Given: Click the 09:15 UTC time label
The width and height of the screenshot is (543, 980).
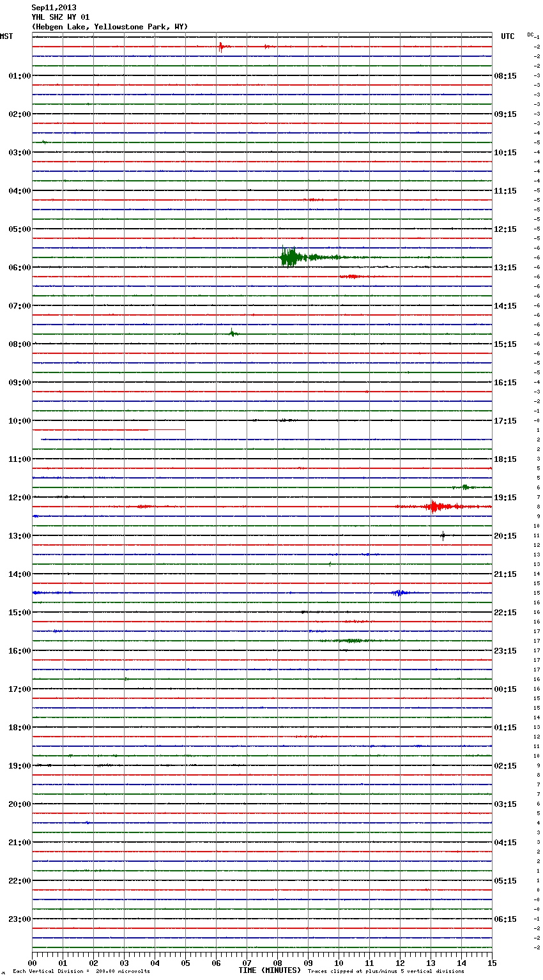Looking at the screenshot, I should click(505, 114).
